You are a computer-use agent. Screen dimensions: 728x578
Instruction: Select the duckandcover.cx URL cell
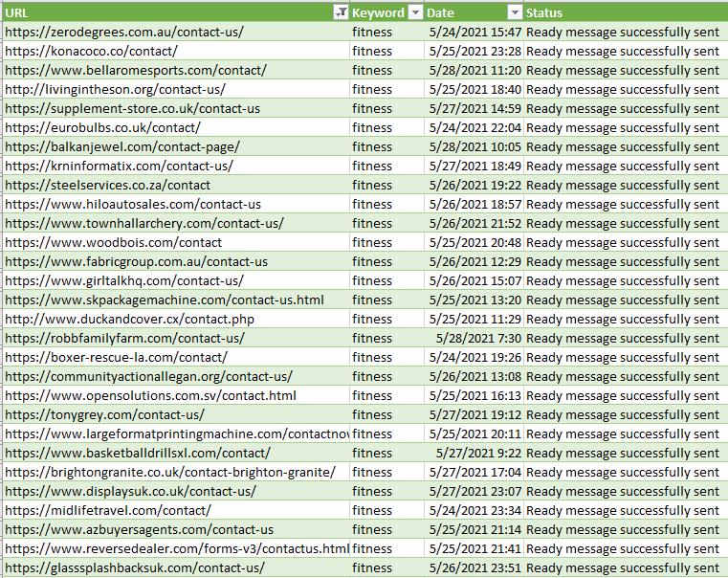coord(176,319)
